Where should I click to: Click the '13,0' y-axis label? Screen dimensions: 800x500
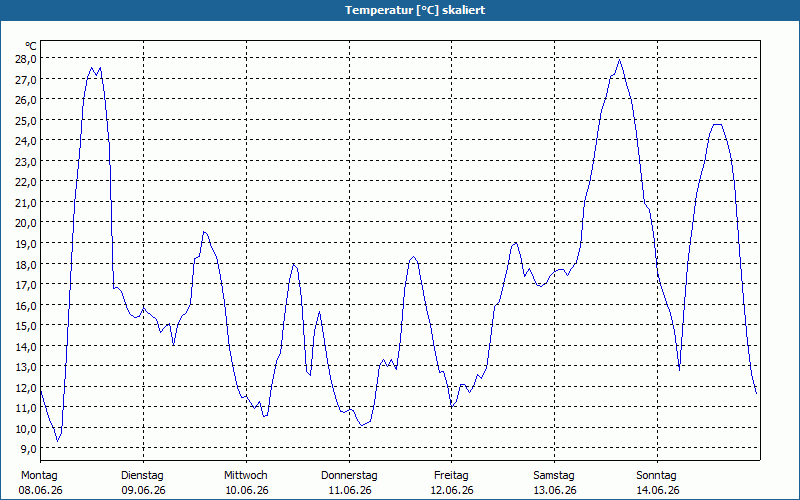click(26, 367)
